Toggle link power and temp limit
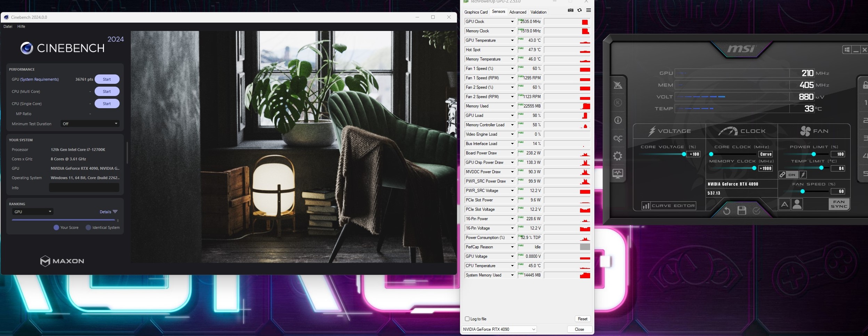This screenshot has width=868, height=336. coord(782,175)
